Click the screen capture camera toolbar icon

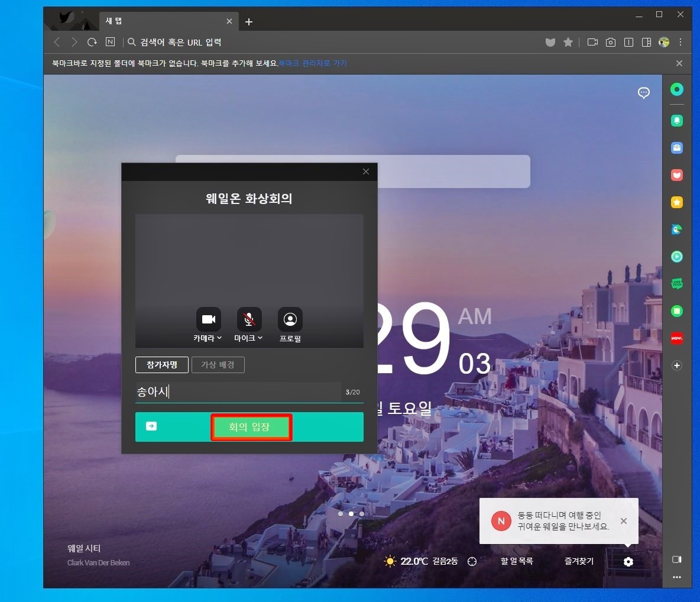pos(610,43)
